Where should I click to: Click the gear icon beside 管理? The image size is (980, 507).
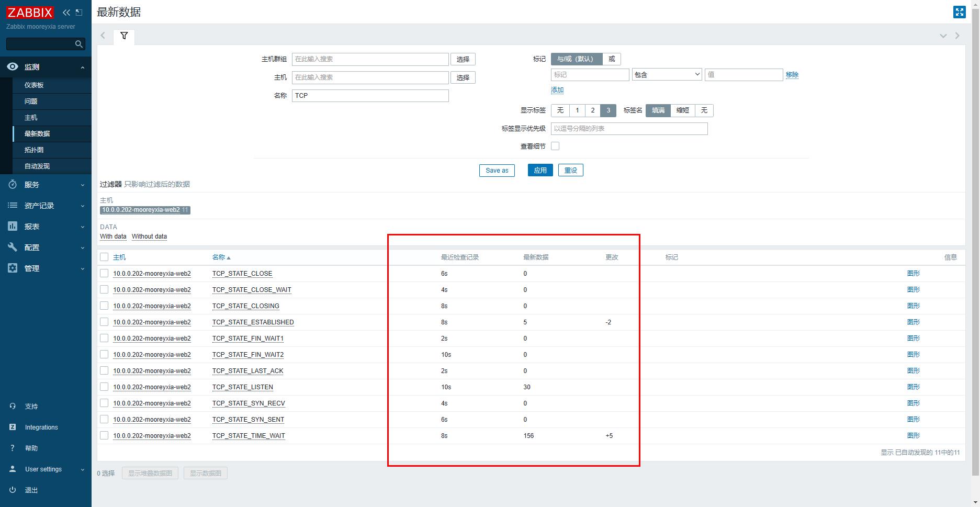point(13,268)
